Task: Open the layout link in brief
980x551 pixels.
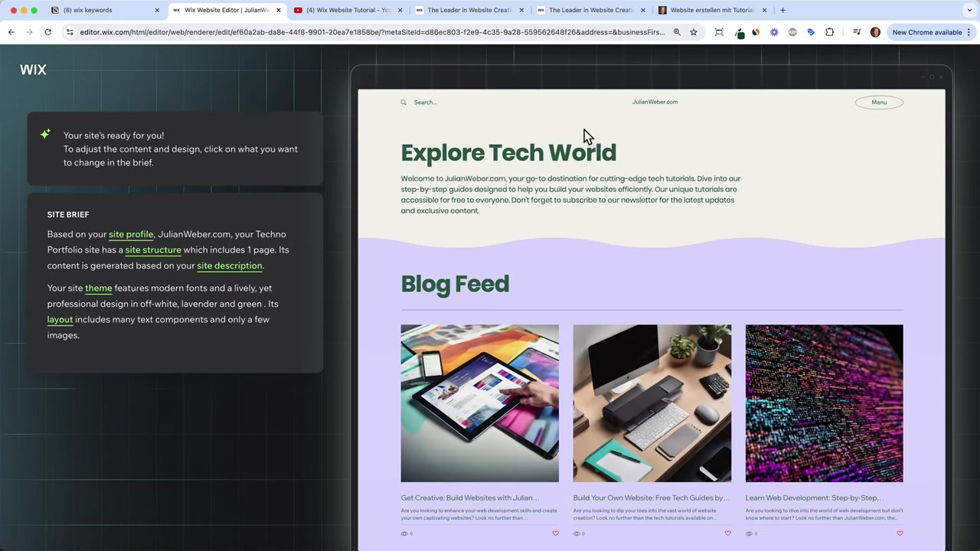Action: pyautogui.click(x=60, y=320)
